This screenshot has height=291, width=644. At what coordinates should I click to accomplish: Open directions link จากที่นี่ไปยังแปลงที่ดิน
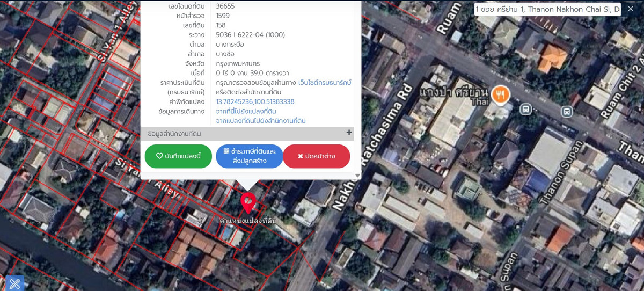click(246, 111)
